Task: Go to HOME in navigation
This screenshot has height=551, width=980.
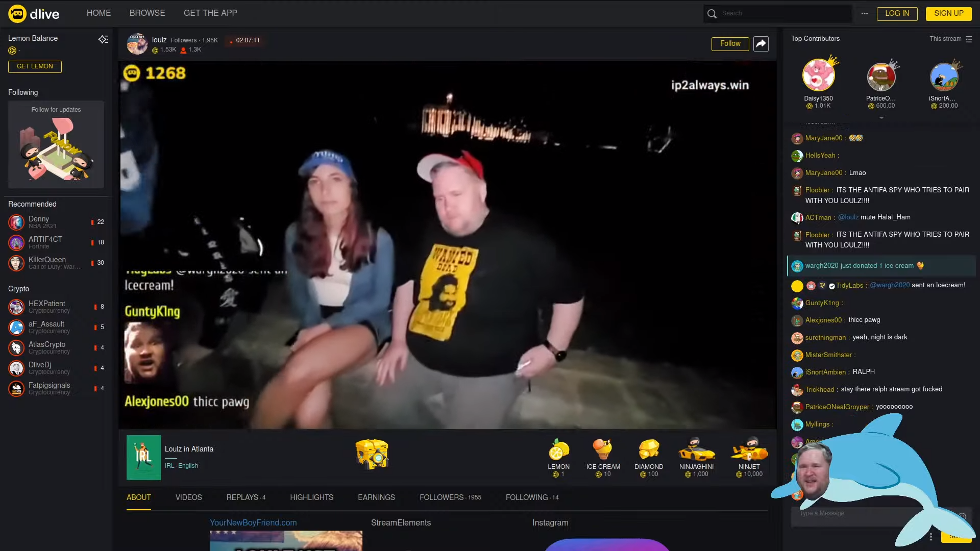Action: point(99,13)
